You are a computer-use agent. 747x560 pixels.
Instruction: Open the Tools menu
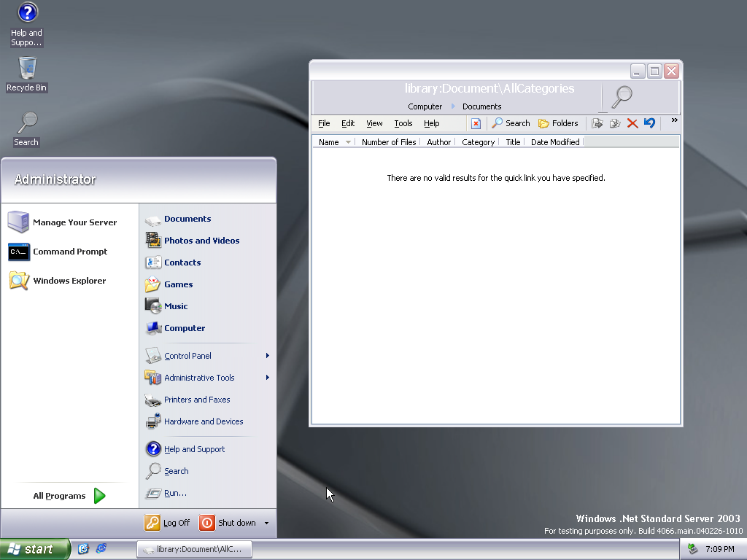coord(403,123)
